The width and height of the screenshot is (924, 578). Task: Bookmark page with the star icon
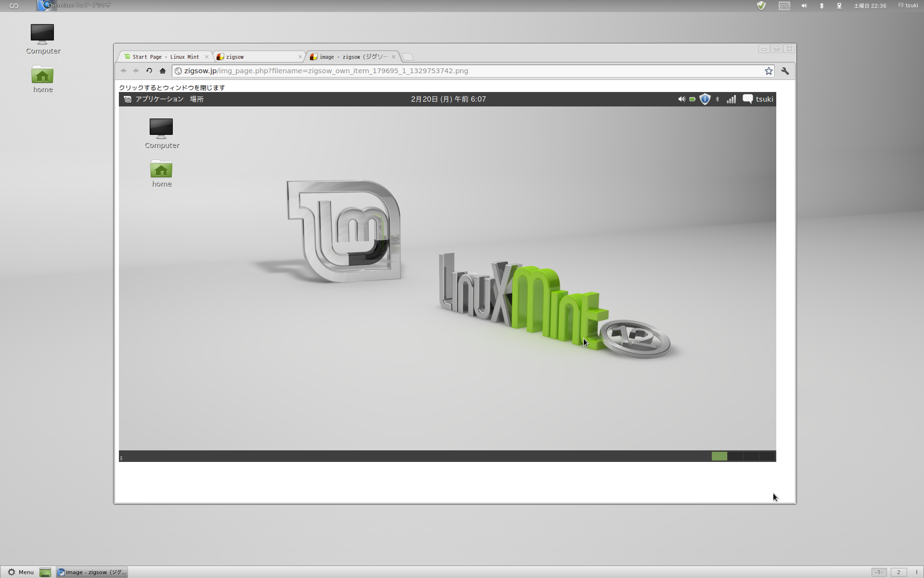point(769,71)
